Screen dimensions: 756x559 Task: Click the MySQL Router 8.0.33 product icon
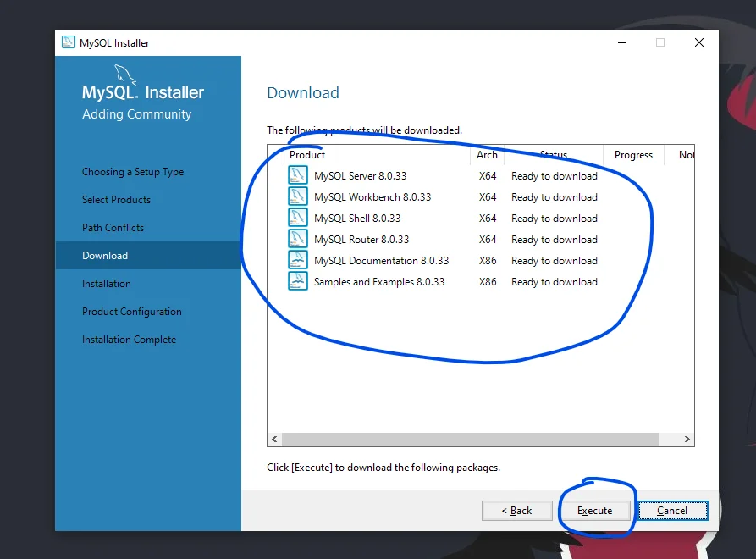pos(297,239)
